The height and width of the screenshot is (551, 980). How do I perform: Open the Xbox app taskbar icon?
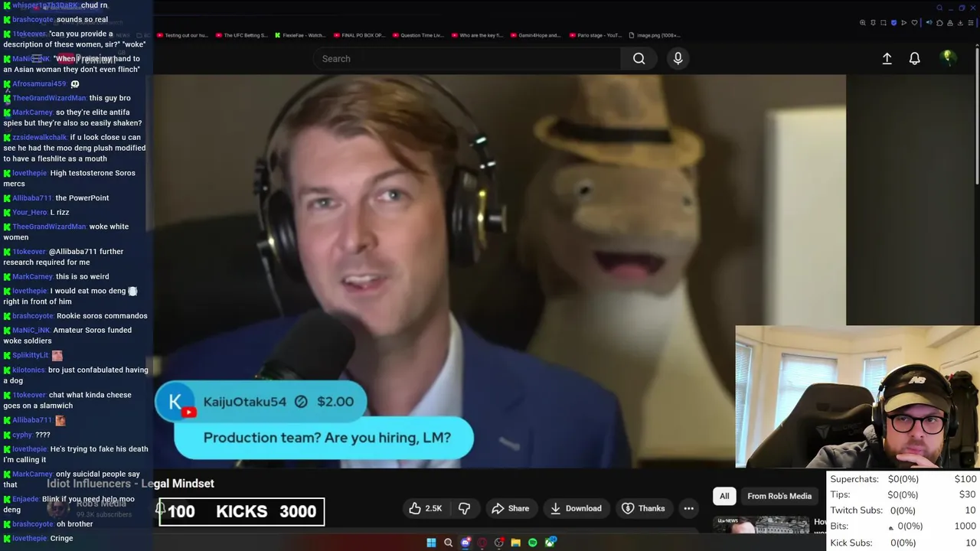coord(550,543)
